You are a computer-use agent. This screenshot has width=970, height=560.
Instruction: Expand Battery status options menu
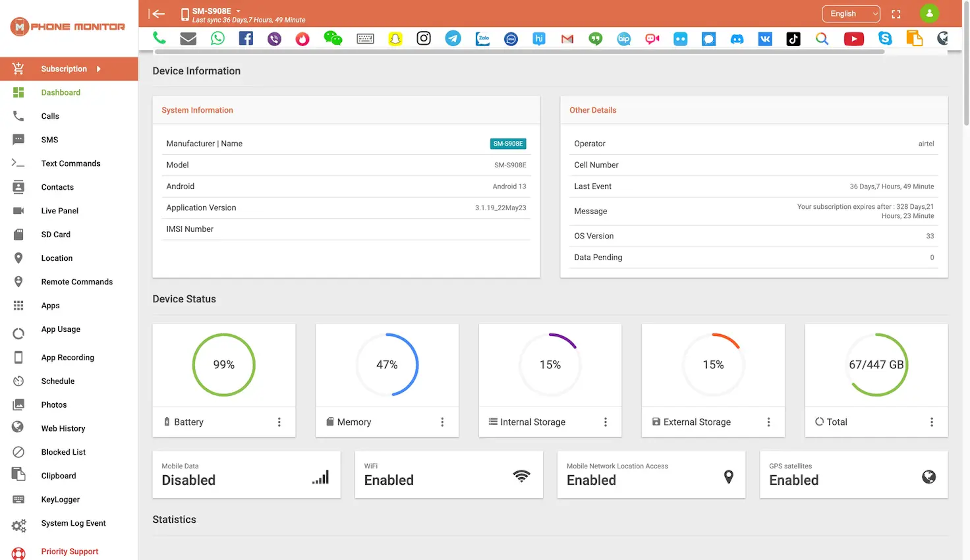(x=279, y=422)
